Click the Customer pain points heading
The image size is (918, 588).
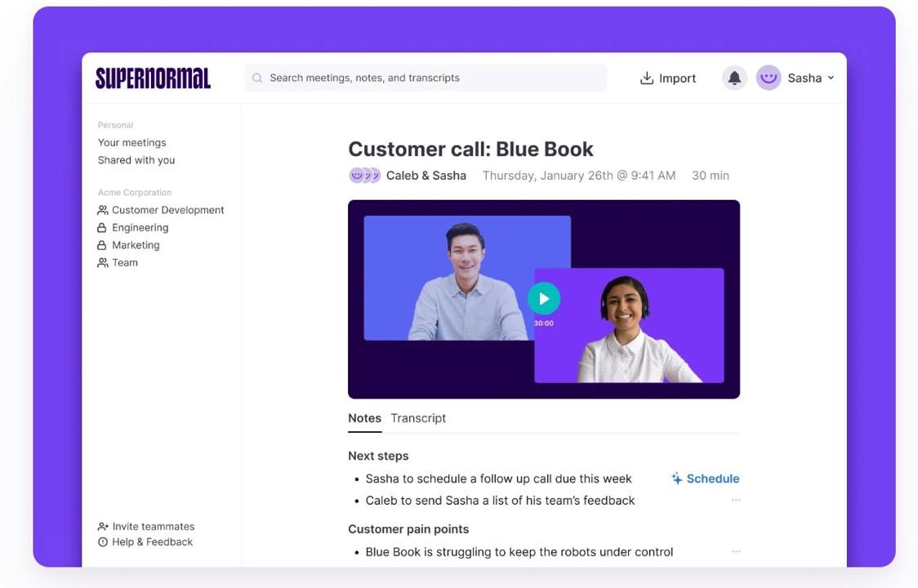(x=408, y=529)
